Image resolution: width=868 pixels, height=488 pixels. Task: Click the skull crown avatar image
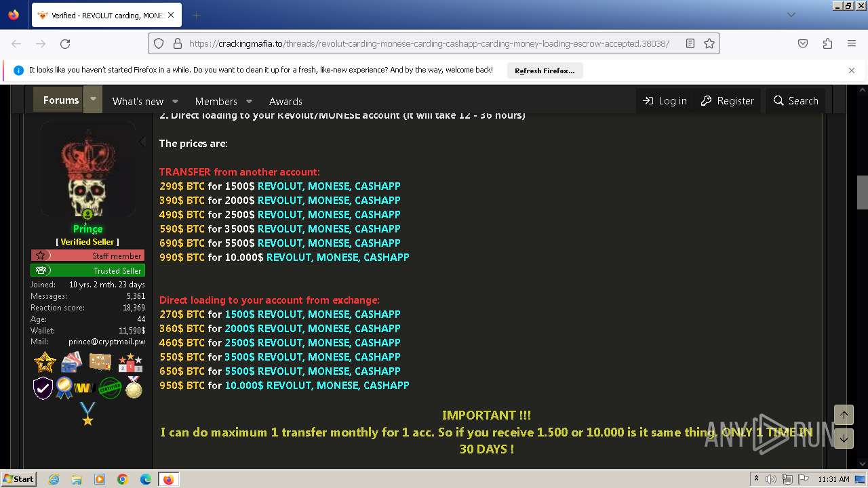pos(87,169)
